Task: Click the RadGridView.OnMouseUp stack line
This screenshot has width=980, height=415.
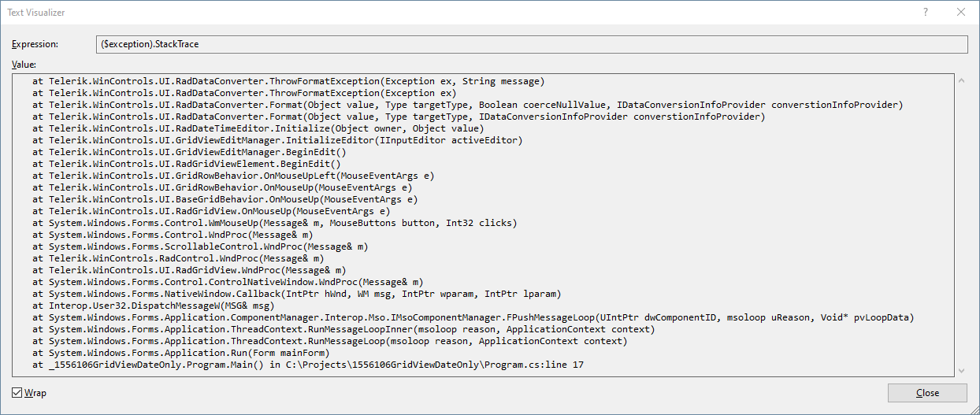Action: coord(211,211)
